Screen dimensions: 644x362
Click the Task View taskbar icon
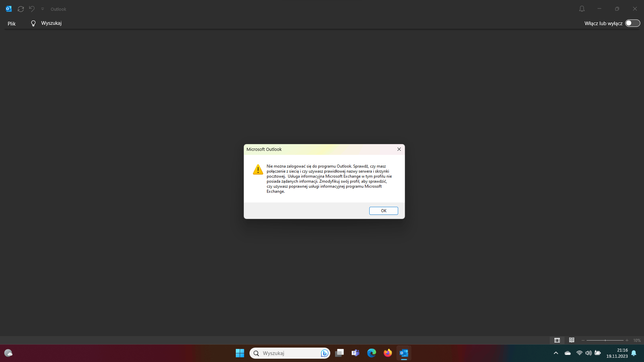[339, 353]
